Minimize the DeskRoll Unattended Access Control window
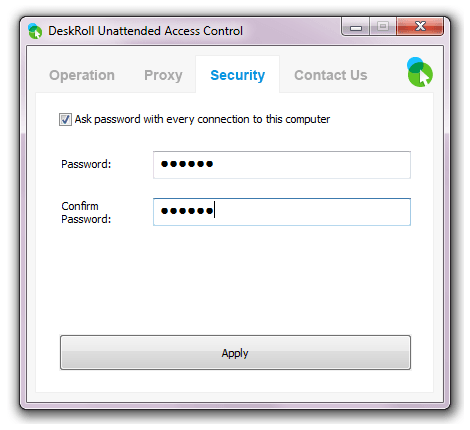470x430 pixels. pos(356,27)
